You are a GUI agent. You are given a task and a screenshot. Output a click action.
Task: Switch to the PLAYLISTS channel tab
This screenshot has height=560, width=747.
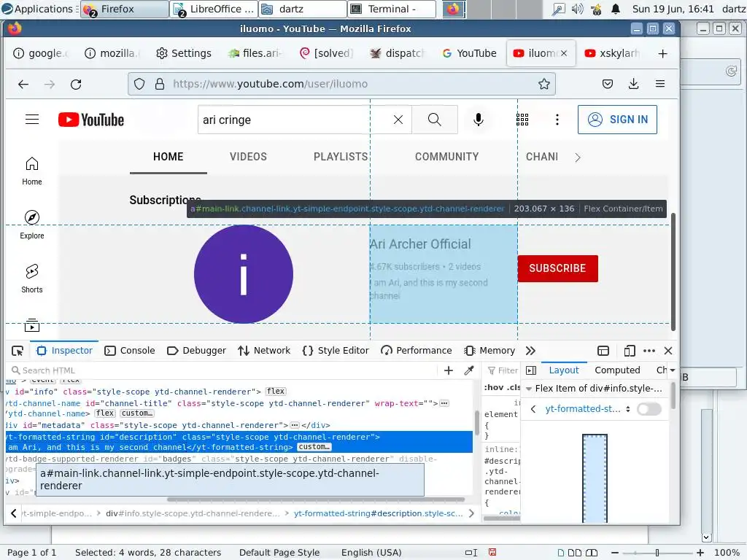coord(341,157)
